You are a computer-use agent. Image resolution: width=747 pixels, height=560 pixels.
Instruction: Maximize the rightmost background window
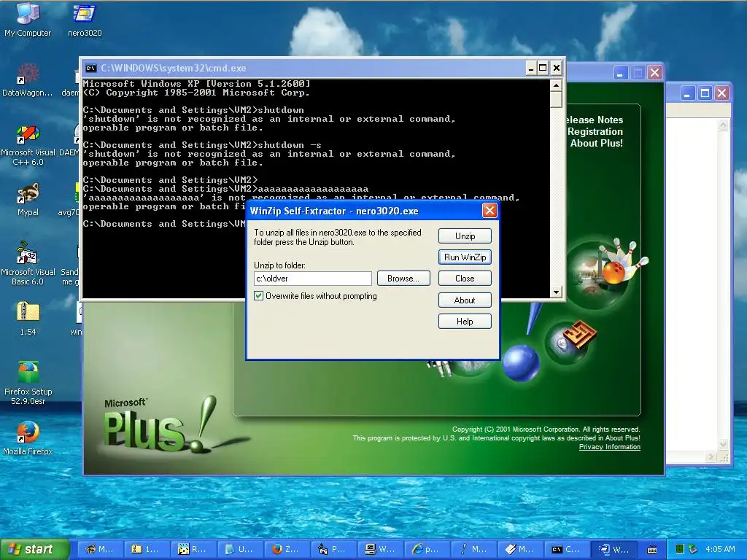pos(705,93)
